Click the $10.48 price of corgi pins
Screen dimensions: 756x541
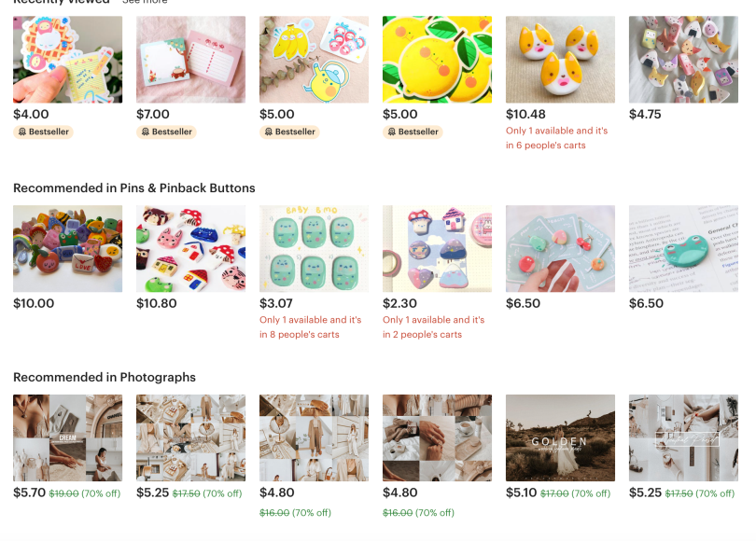pyautogui.click(x=525, y=114)
